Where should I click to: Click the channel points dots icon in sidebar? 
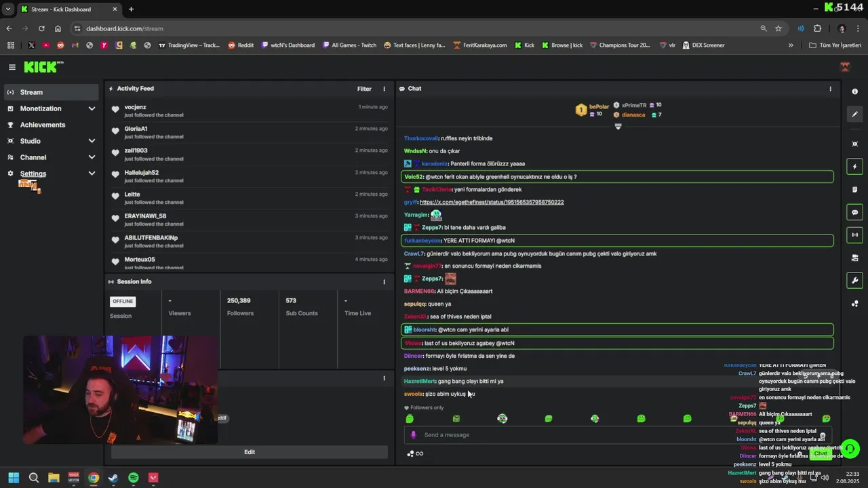click(854, 304)
